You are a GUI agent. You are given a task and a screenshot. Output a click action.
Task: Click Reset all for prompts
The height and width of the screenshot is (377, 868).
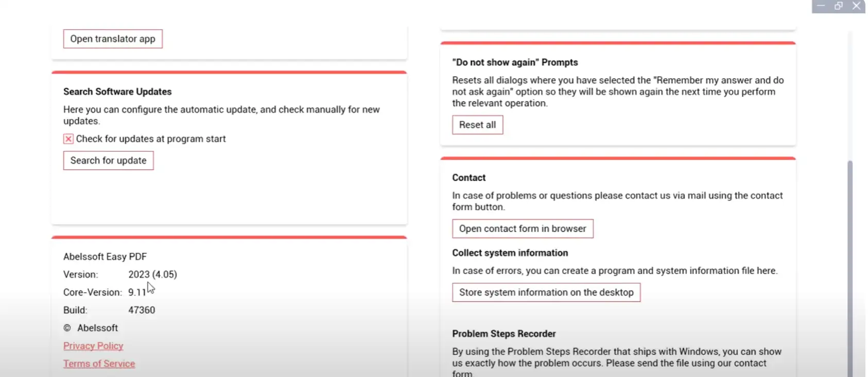click(x=477, y=125)
